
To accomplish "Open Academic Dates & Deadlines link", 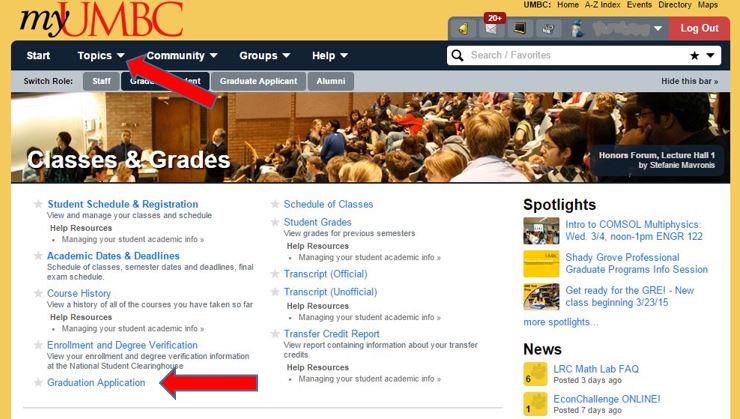I will tap(113, 256).
